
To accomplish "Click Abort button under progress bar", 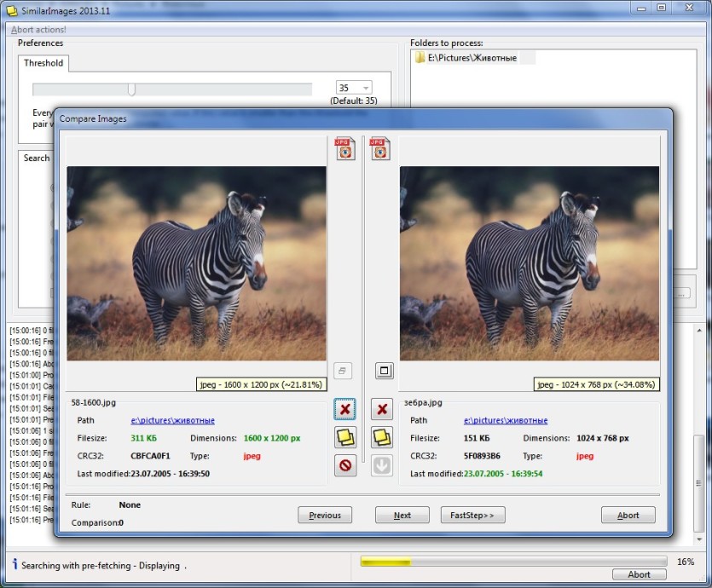I will [640, 574].
